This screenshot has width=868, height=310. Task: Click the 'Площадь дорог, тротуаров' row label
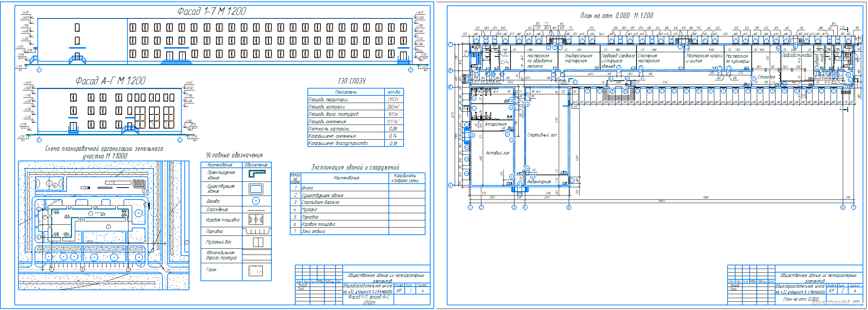(333, 114)
